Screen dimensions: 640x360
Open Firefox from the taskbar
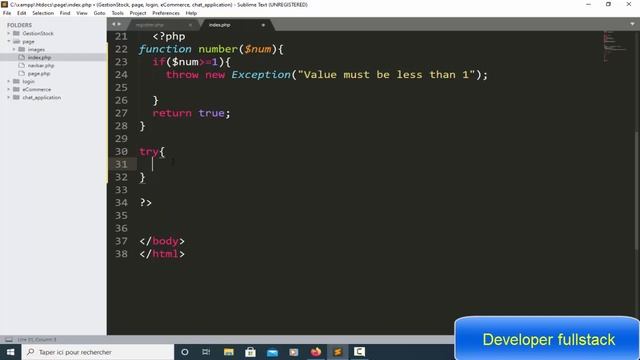[316, 352]
